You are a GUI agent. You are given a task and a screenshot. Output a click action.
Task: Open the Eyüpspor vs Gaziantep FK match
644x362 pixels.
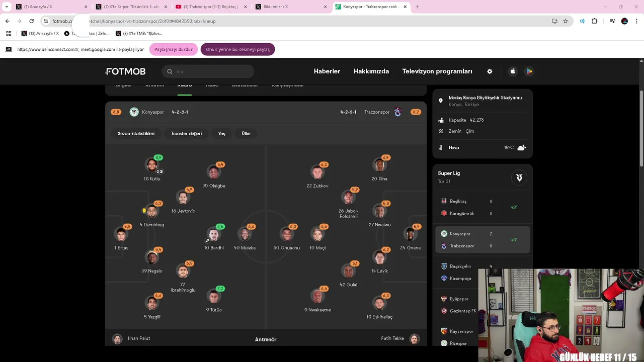point(457,305)
